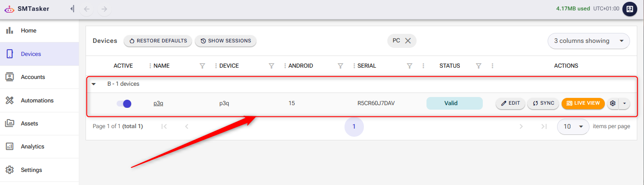The width and height of the screenshot is (644, 185).
Task: Open the items per page dropdown
Action: 573,126
